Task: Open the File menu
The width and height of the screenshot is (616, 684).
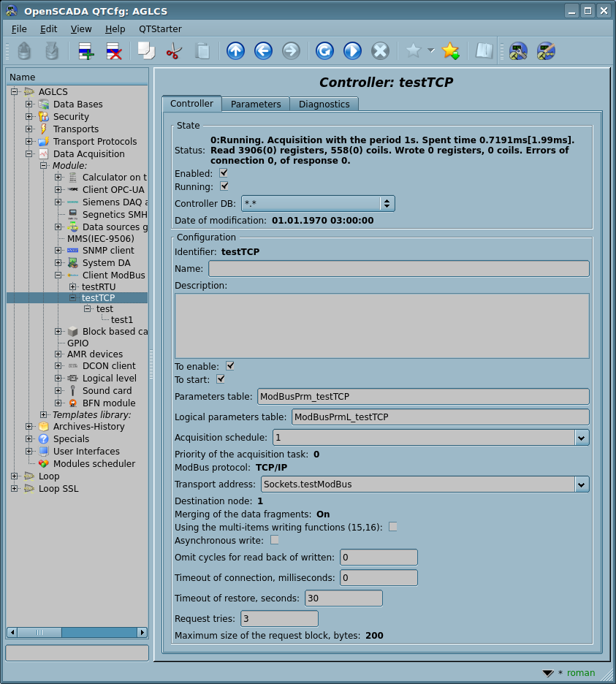Action: pos(19,28)
